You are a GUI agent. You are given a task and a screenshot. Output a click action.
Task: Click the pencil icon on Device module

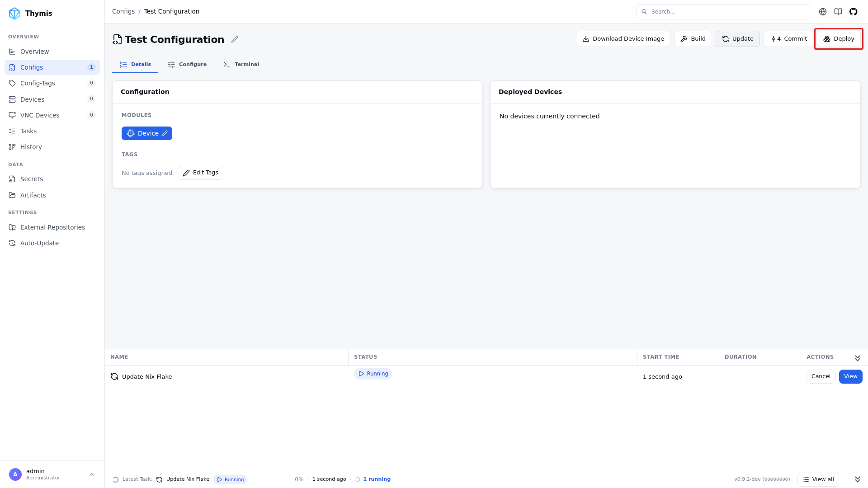(x=165, y=133)
